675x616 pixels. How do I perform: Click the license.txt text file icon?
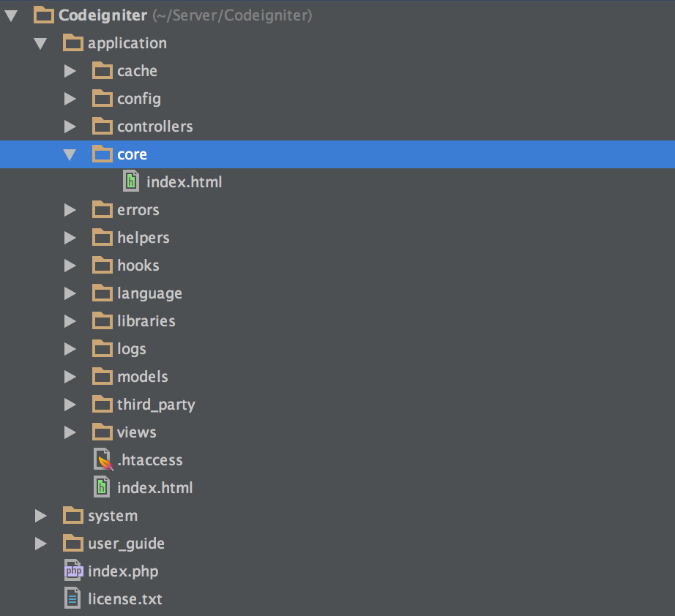click(x=72, y=598)
